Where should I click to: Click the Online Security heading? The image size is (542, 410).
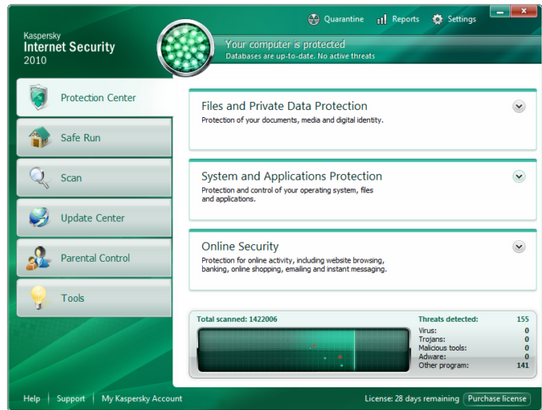[x=240, y=246]
